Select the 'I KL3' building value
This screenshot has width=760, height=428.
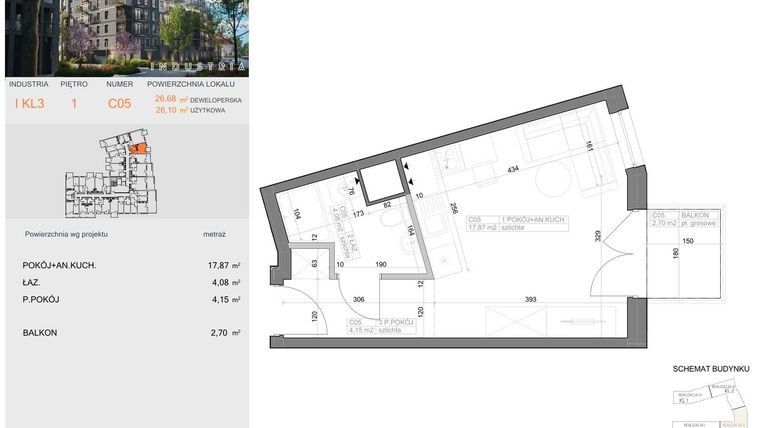pyautogui.click(x=30, y=103)
